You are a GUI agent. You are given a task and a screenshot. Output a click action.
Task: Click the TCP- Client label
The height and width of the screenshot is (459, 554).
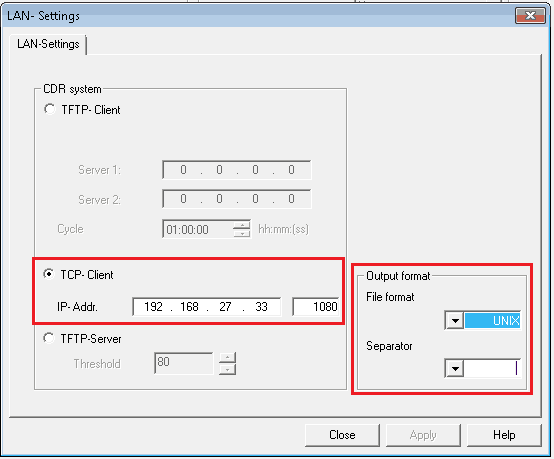pyautogui.click(x=87, y=275)
